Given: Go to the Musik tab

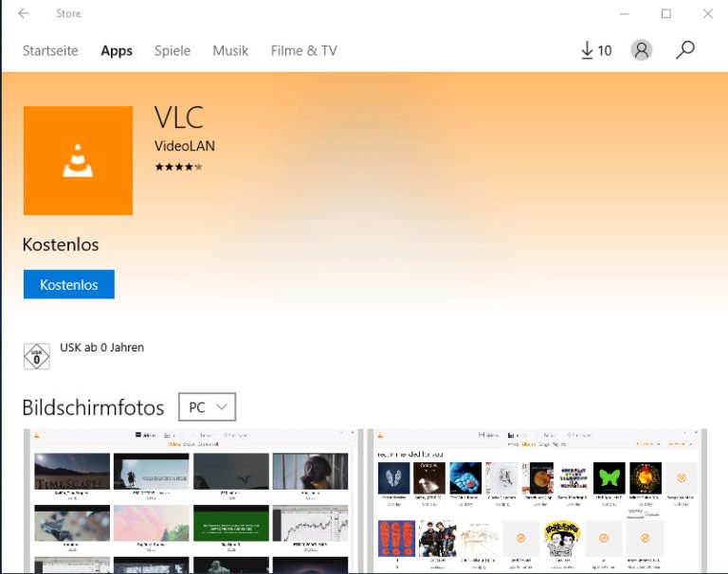Looking at the screenshot, I should (x=230, y=50).
